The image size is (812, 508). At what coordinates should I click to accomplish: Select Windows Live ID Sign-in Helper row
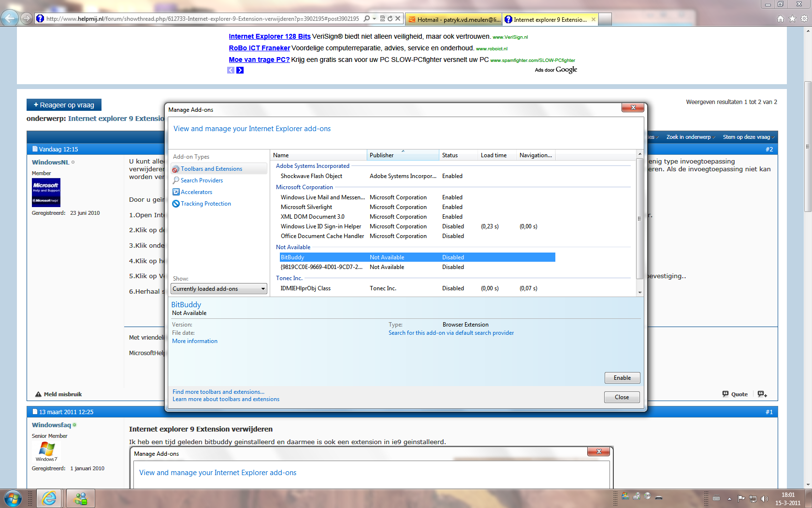[x=418, y=226]
